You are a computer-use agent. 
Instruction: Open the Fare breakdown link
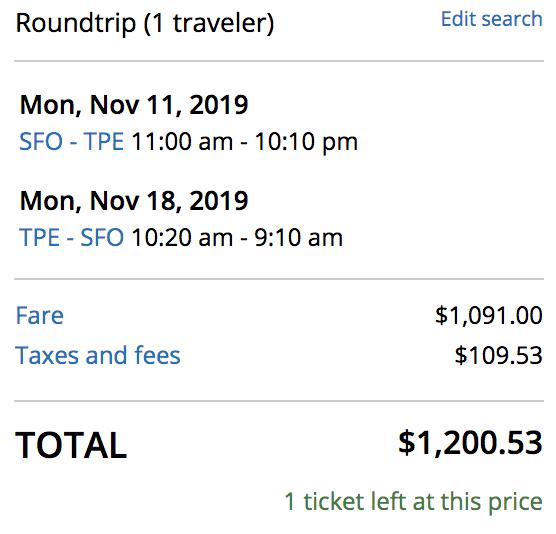tap(40, 315)
